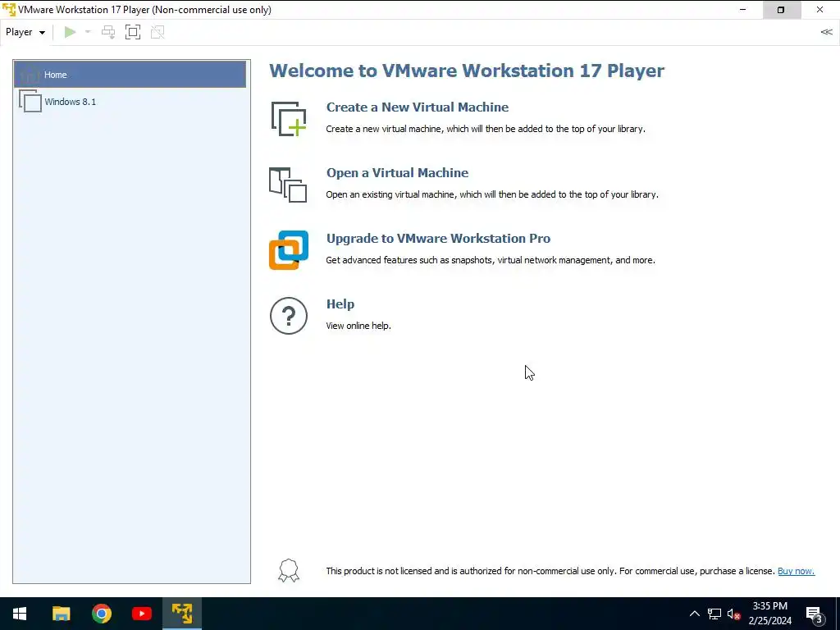Click the license ribbon badge icon

tap(289, 571)
